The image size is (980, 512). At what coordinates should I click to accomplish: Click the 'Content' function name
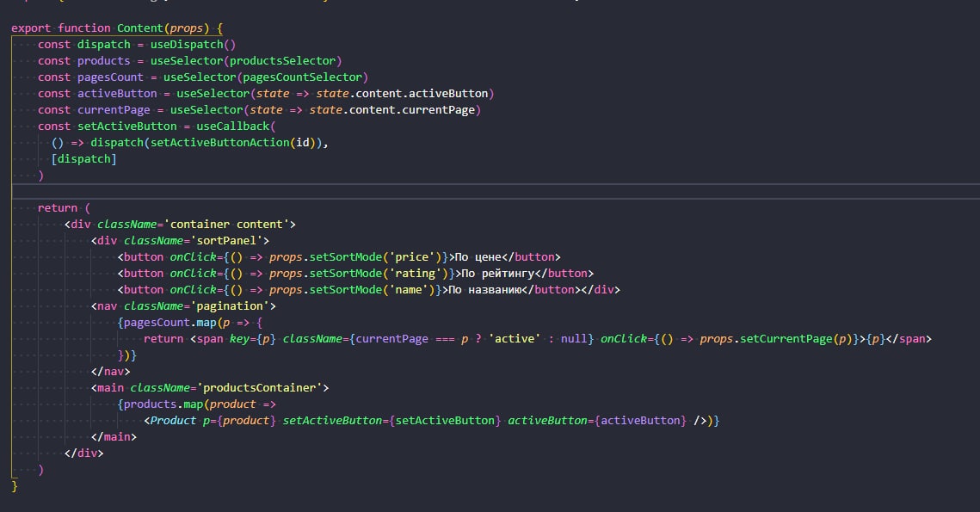[x=140, y=28]
